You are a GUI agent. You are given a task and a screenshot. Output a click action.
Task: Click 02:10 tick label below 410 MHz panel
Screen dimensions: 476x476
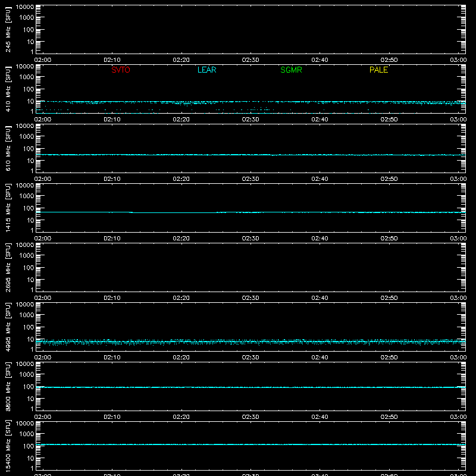click(x=112, y=120)
